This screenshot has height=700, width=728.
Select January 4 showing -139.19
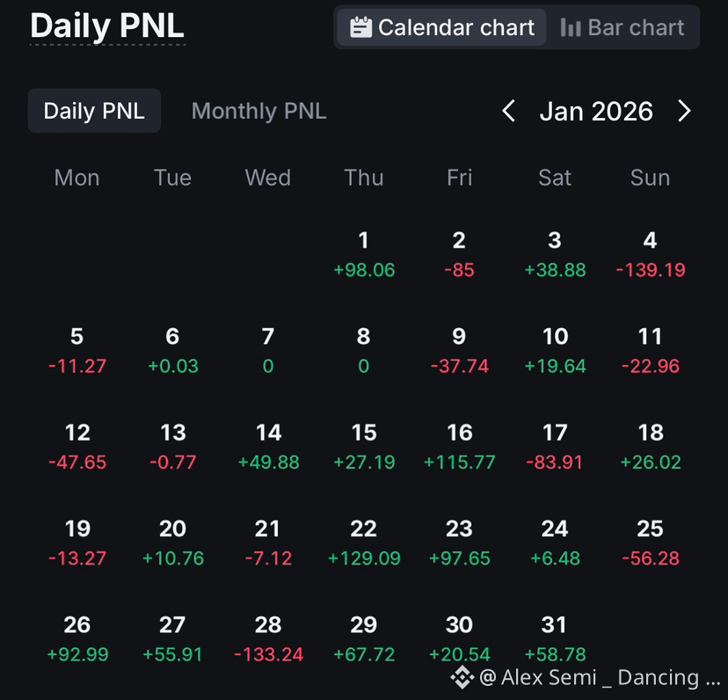pos(651,254)
